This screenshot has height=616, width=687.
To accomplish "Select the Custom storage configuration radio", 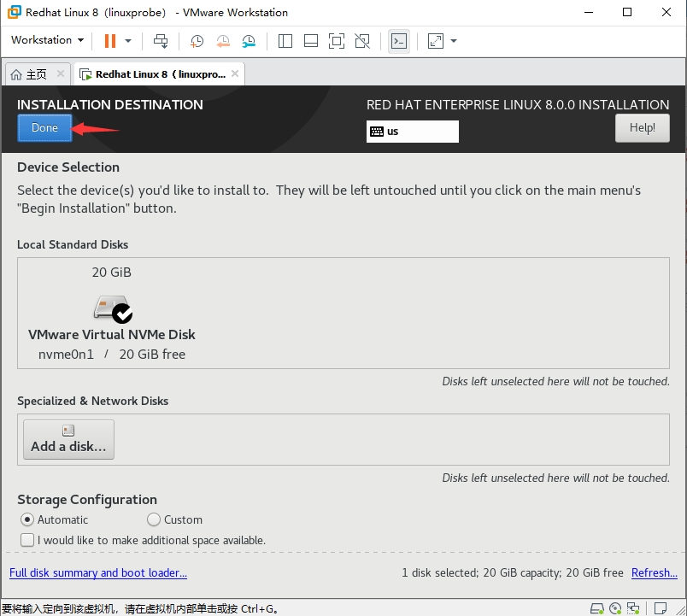I will point(154,519).
